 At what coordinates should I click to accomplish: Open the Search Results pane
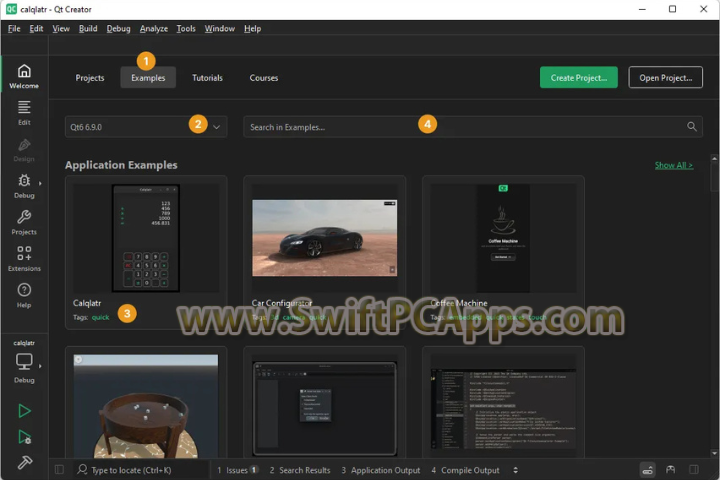[x=299, y=470]
